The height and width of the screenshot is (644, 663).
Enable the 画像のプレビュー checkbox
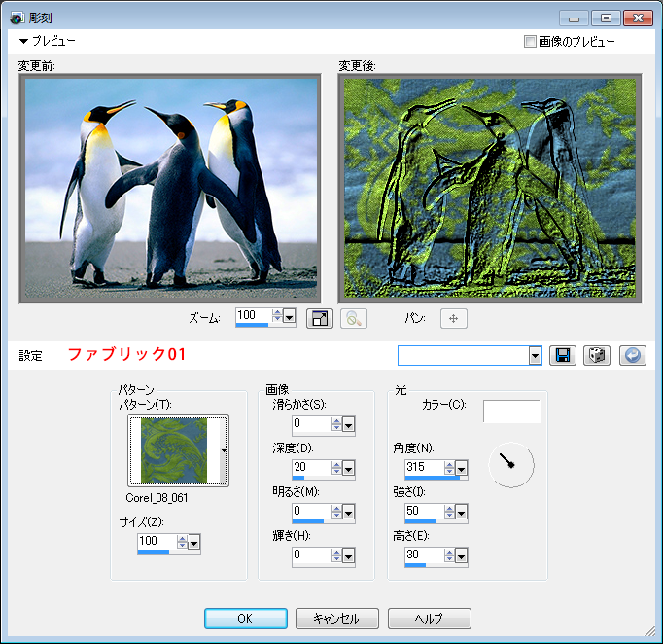click(530, 42)
